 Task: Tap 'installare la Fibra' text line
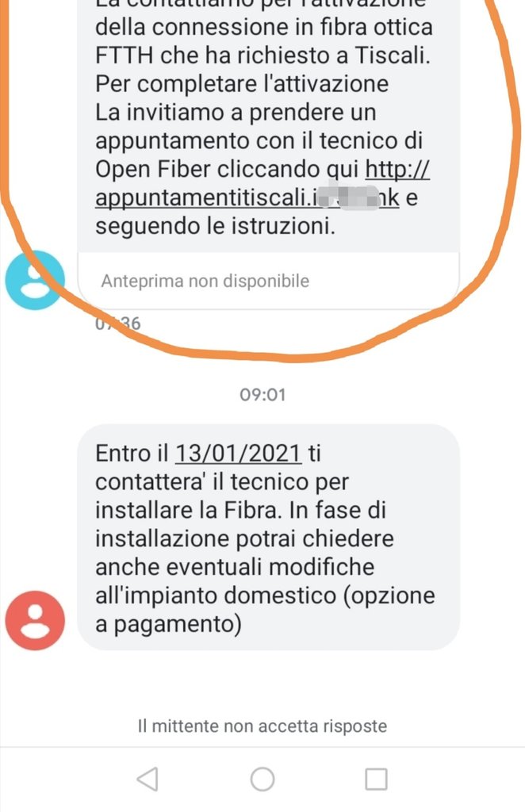(189, 510)
